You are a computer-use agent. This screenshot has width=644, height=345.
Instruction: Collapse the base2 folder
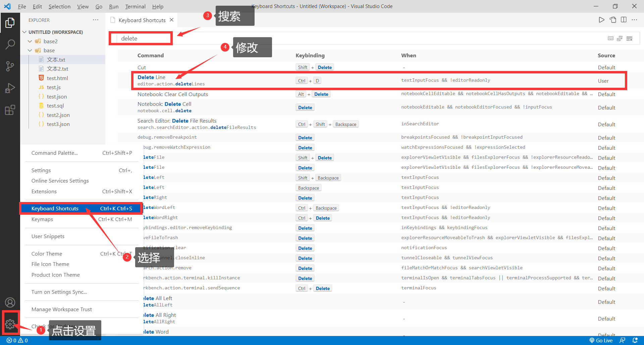click(x=30, y=41)
